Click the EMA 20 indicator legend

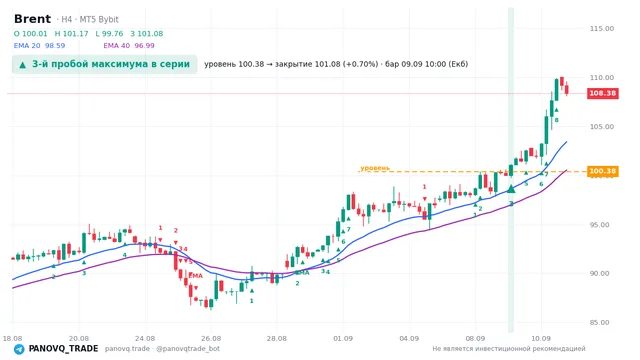tap(39, 46)
